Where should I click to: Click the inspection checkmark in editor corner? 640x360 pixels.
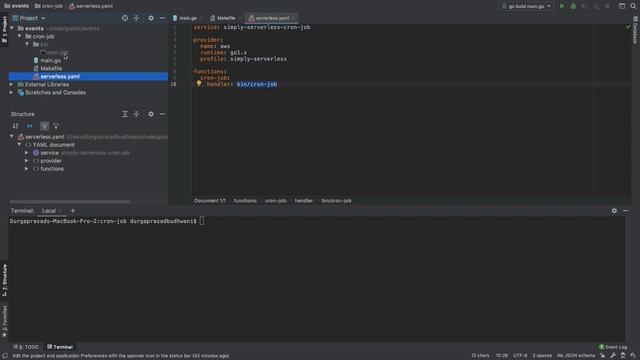628,27
